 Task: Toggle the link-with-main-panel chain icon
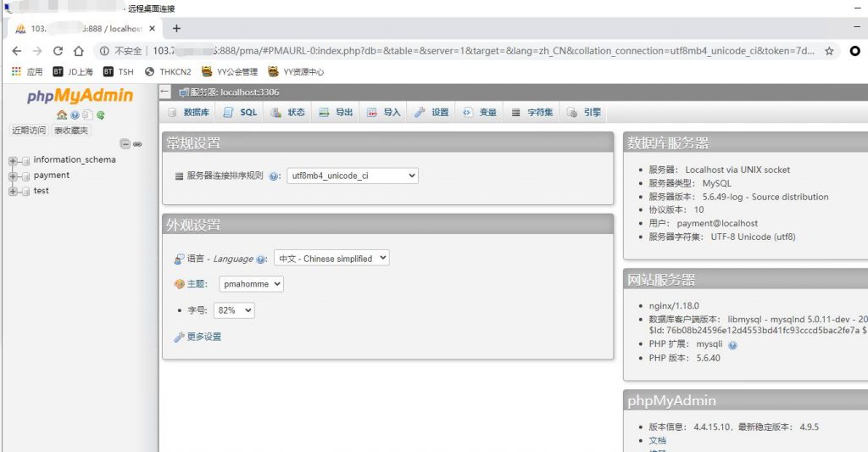[137, 144]
